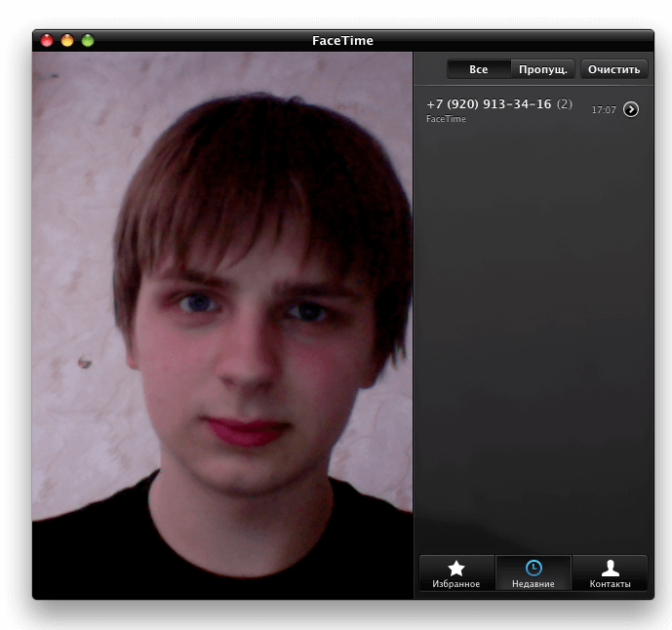Viewport: 672px width, 630px height.
Task: Click the star icon for favorites
Action: pos(456,569)
